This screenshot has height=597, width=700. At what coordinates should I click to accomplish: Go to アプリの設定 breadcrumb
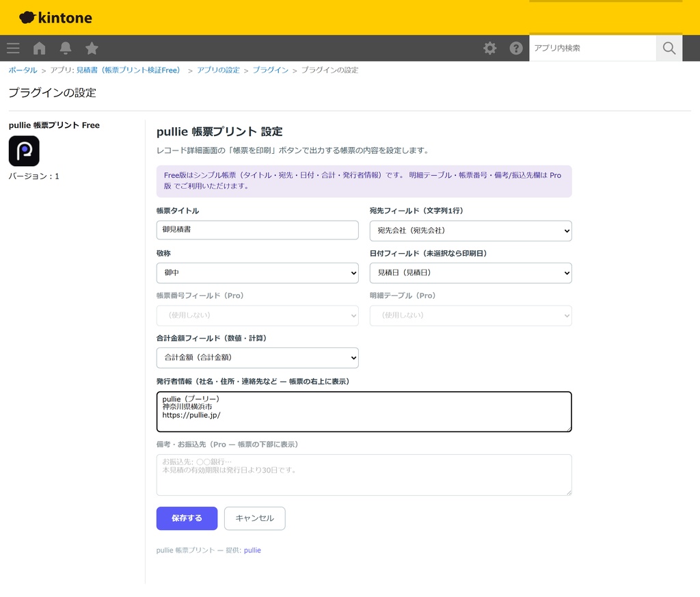[218, 70]
